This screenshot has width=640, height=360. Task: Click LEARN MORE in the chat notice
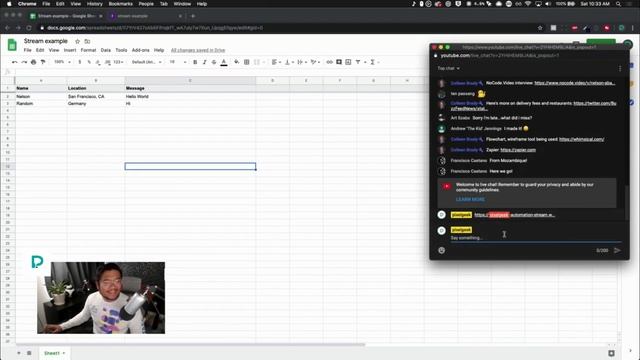point(470,199)
